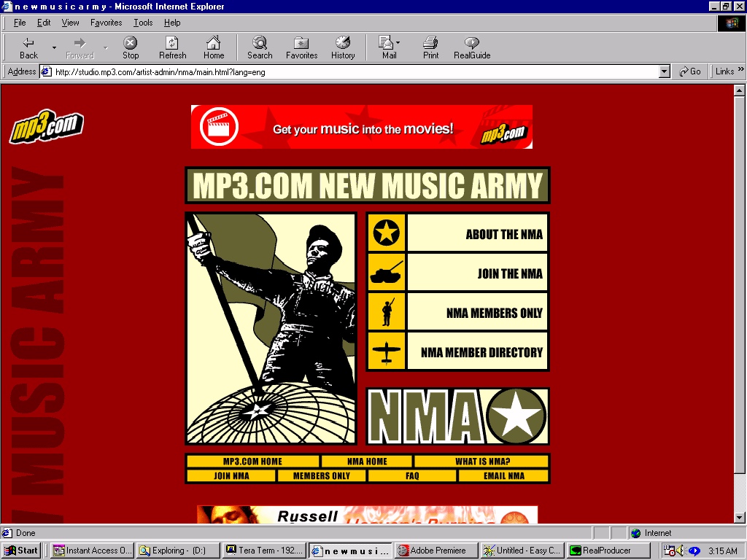Switch to Instant Access in the taskbar

[x=92, y=551]
